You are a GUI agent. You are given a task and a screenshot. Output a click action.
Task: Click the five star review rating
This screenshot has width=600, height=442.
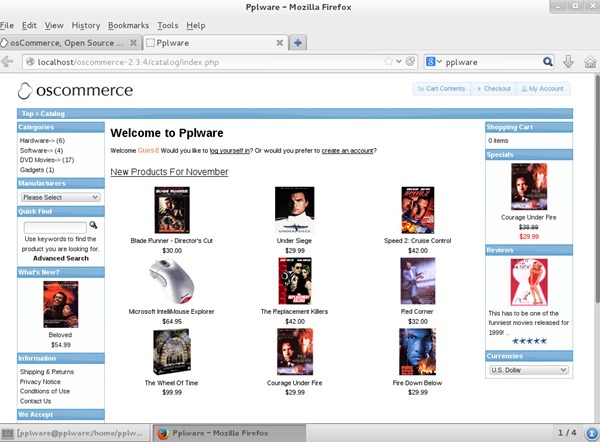pos(529,341)
